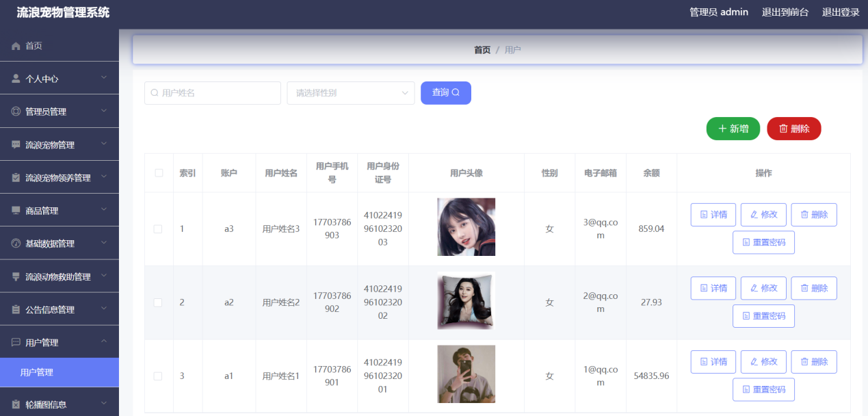This screenshot has height=416, width=868.
Task: Click the 重置密码 button for user a1
Action: 763,389
